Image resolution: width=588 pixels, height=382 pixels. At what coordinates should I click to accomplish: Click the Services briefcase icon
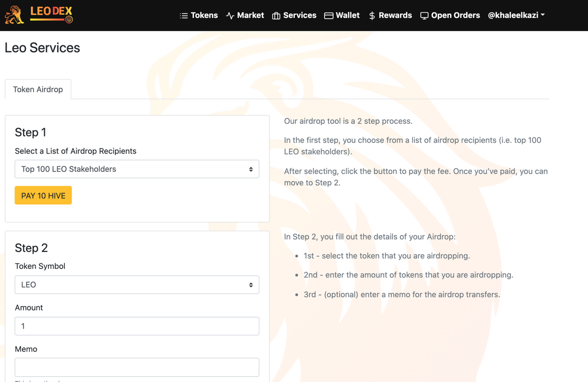pos(276,15)
